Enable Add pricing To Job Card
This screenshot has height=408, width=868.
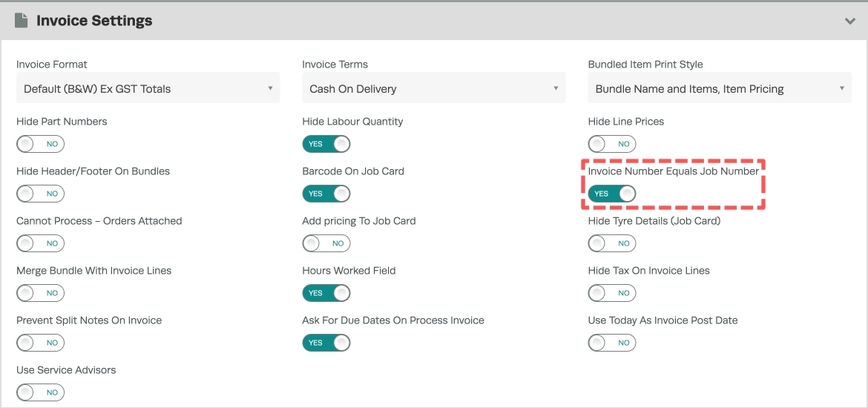326,243
